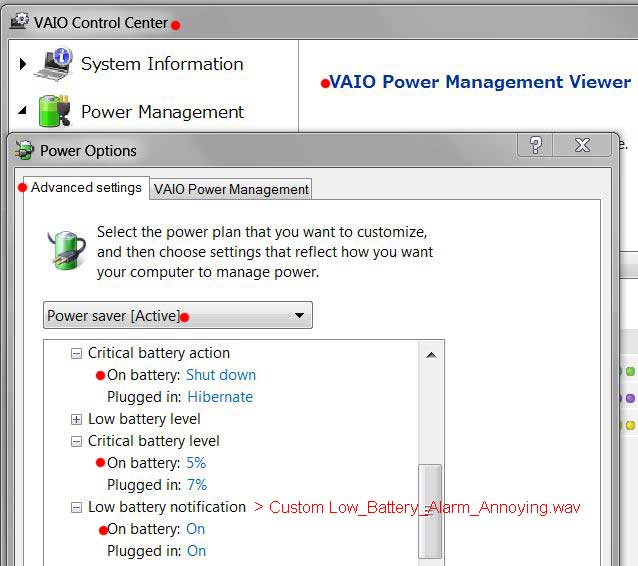Switch to the VAIO Power Management tab
This screenshot has height=566, width=638.
231,189
